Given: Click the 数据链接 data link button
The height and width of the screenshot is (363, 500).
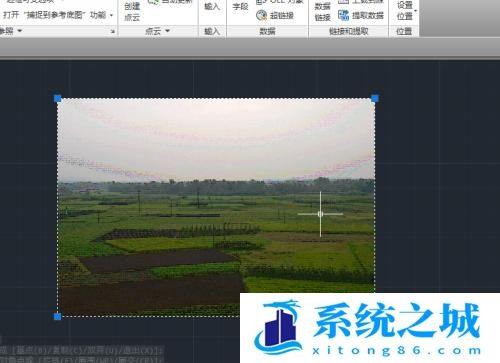Looking at the screenshot, I should [x=323, y=11].
